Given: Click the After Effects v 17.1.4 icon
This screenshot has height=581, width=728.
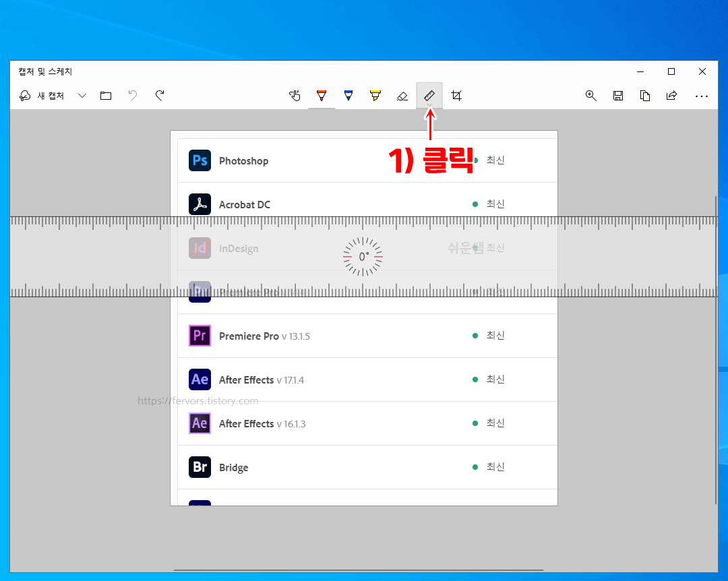Looking at the screenshot, I should (x=200, y=379).
